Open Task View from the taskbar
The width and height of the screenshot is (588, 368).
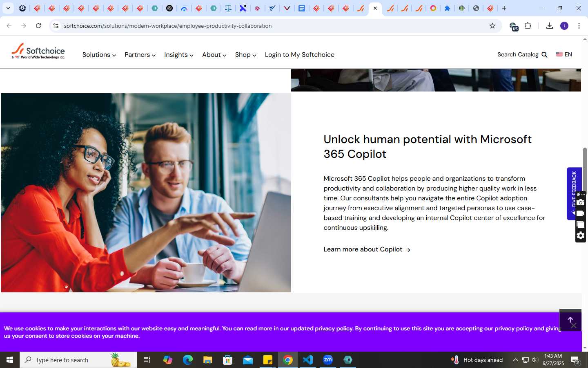click(147, 360)
